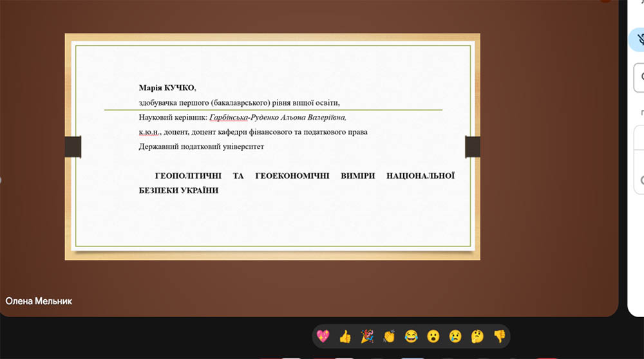Send the sparkling heart reaction
The height and width of the screenshot is (359, 644).
[324, 336]
